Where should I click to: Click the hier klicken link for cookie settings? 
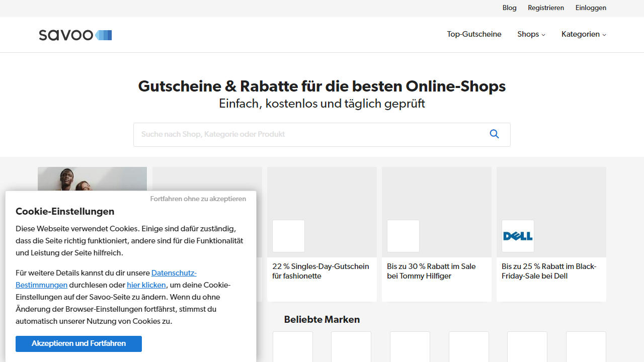(146, 285)
